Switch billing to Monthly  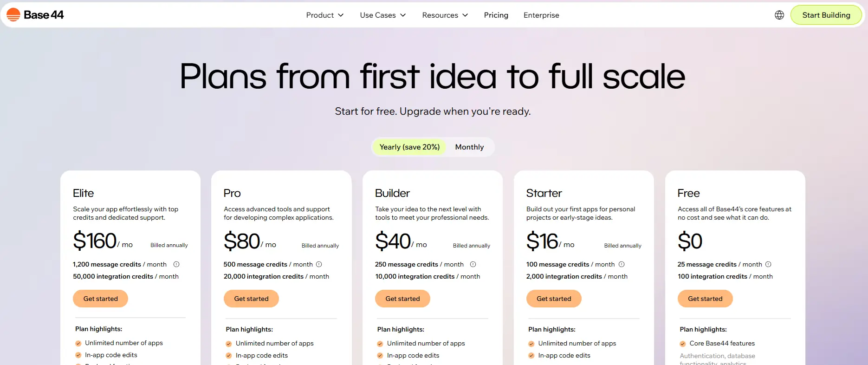[x=469, y=147]
